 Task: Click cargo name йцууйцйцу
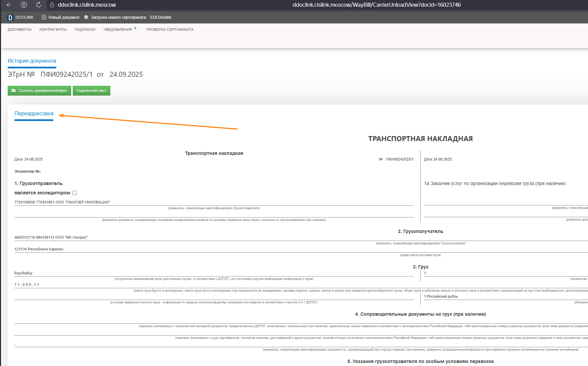23,273
